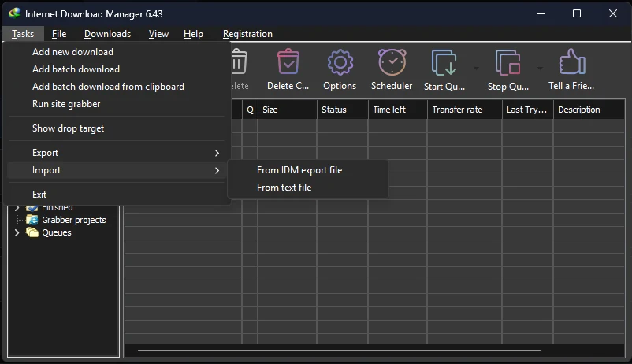Open the Scheduler clock icon
632x364 pixels.
[392, 61]
